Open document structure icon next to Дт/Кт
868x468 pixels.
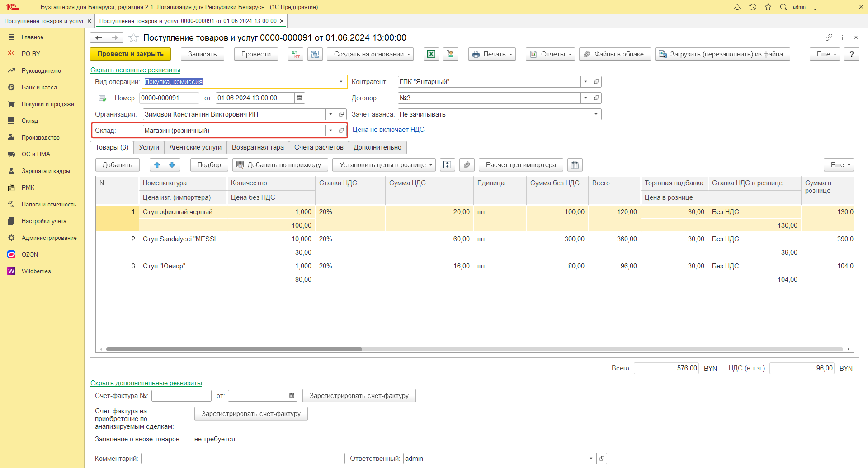(315, 54)
